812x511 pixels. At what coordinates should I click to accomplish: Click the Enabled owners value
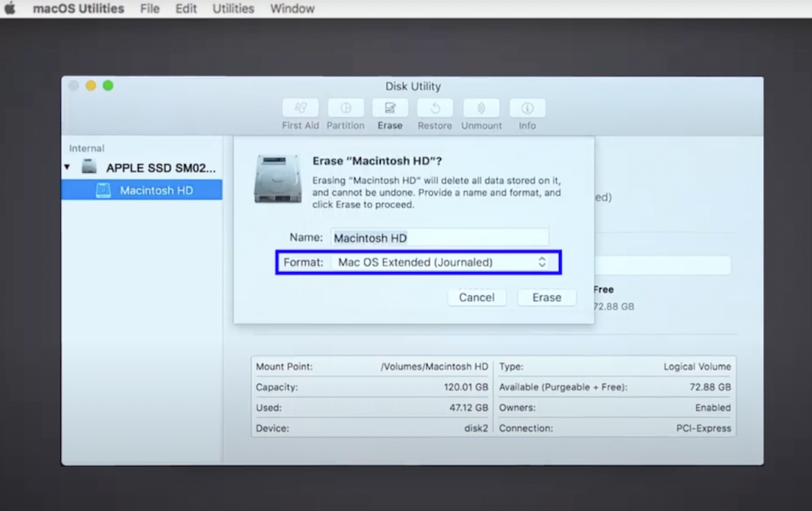pyautogui.click(x=713, y=408)
